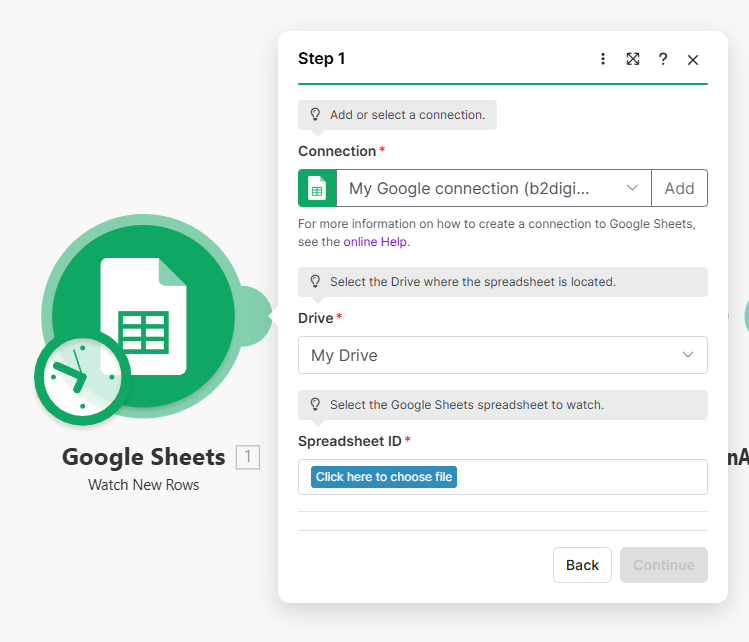Click the 'Spreadsheet ID' field label

pyautogui.click(x=350, y=441)
